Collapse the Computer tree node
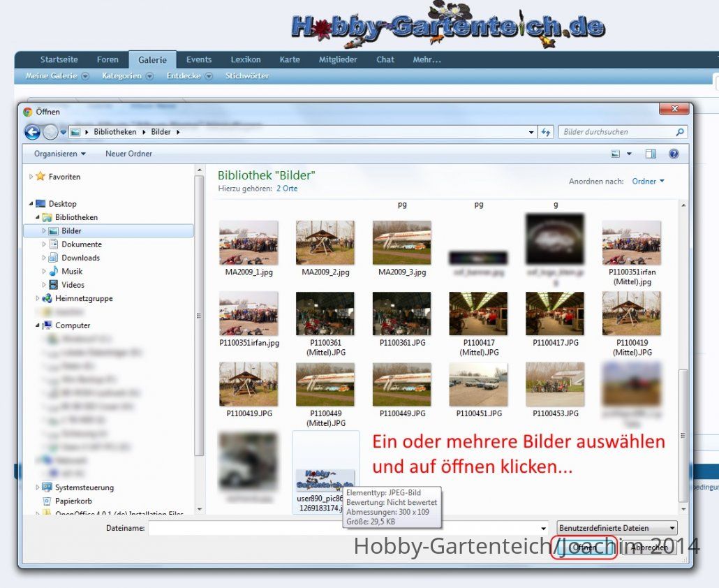The width and height of the screenshot is (719, 588). (37, 325)
